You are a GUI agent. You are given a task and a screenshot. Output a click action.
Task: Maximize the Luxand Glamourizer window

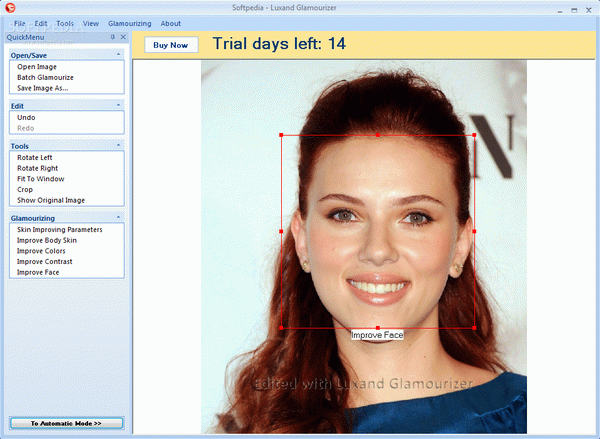574,10
